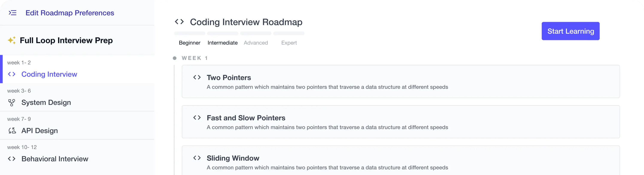Click the code icon on Two Pointers card

pyautogui.click(x=197, y=77)
